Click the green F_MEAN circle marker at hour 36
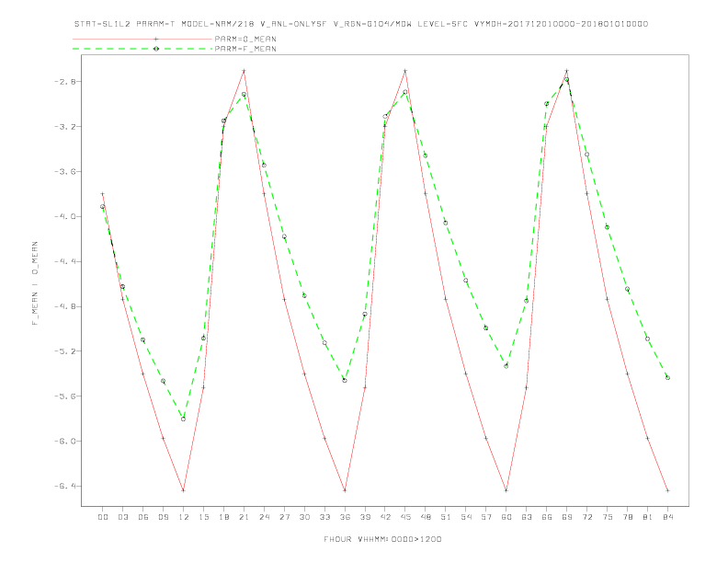 tap(345, 381)
